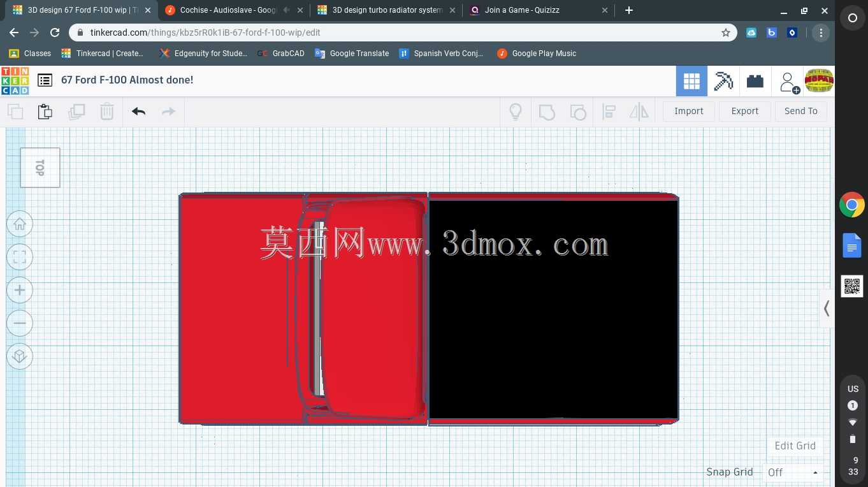Viewport: 868px width, 487px height.
Task: Open the Classes bookmark
Action: pos(30,54)
